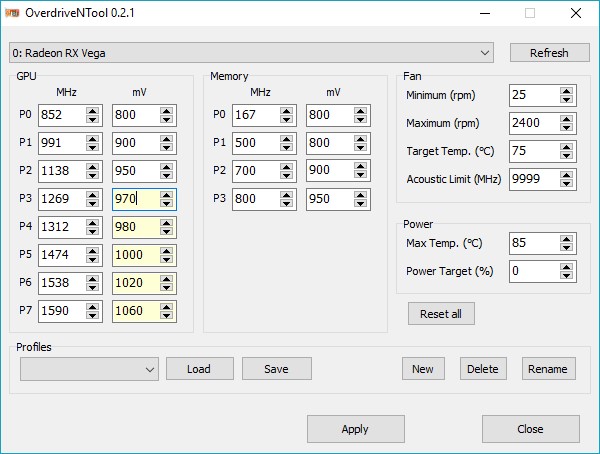This screenshot has width=600, height=454.
Task: Decrease Memory P3 mV 950 with down arrow
Action: click(360, 203)
